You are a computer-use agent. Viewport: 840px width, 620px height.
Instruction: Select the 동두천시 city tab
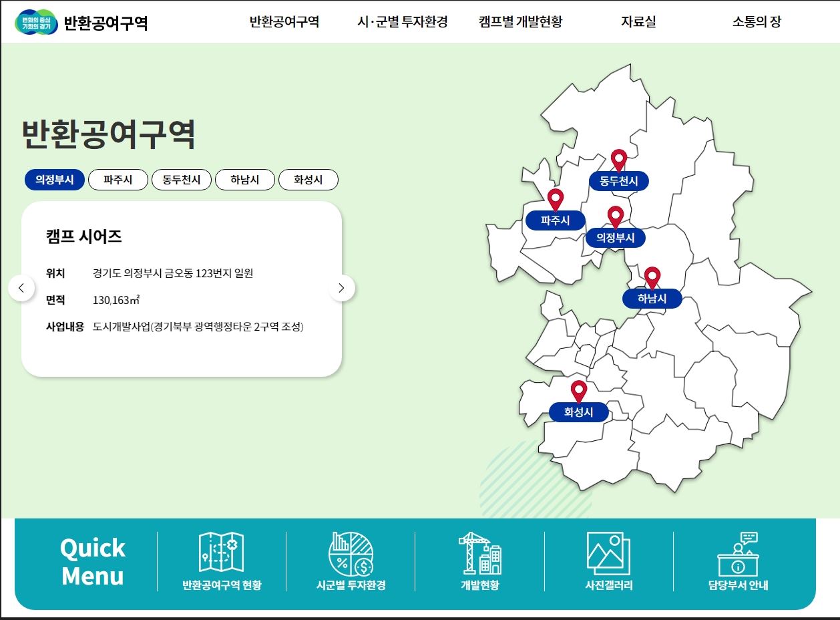(x=182, y=180)
